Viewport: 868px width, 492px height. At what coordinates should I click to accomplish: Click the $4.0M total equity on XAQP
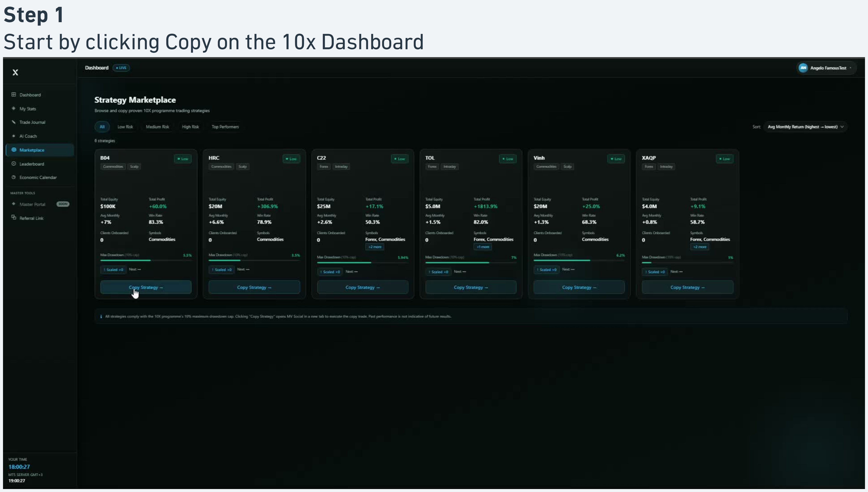(649, 207)
